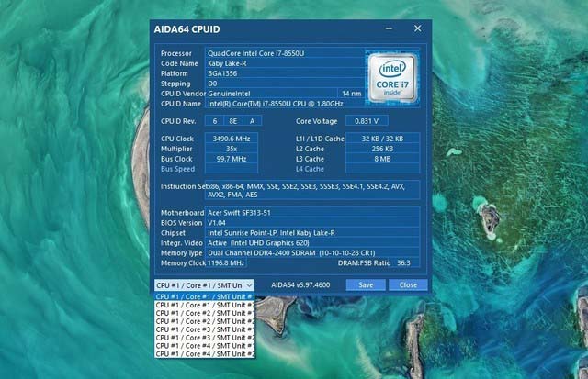This screenshot has height=379, width=588.
Task: Click the Save button
Action: tap(366, 285)
